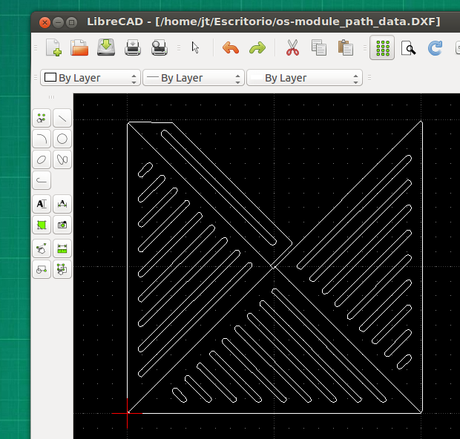Create a new drawing document
The height and width of the screenshot is (439, 460).
pos(54,47)
